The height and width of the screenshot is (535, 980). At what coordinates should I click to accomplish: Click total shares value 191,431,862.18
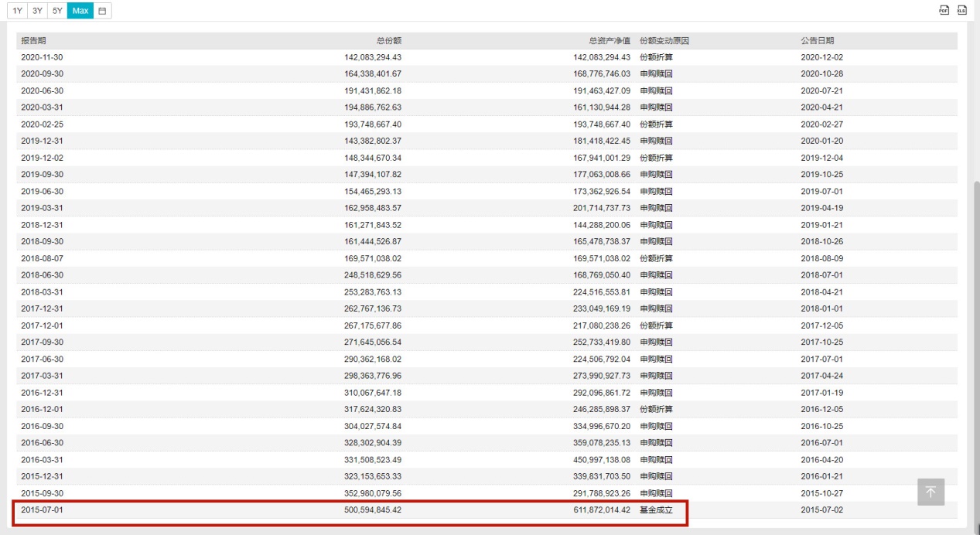point(373,90)
